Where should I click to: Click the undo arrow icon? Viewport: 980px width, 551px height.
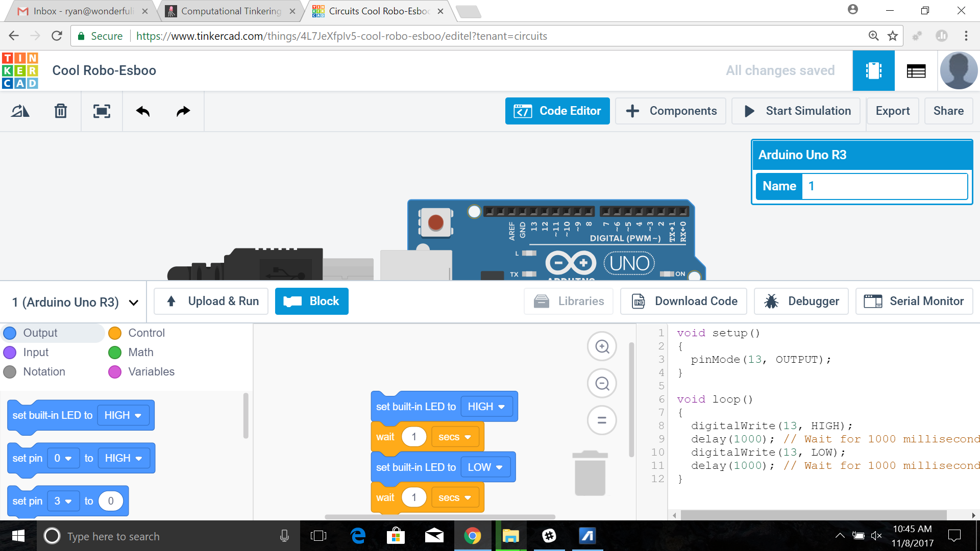coord(143,111)
